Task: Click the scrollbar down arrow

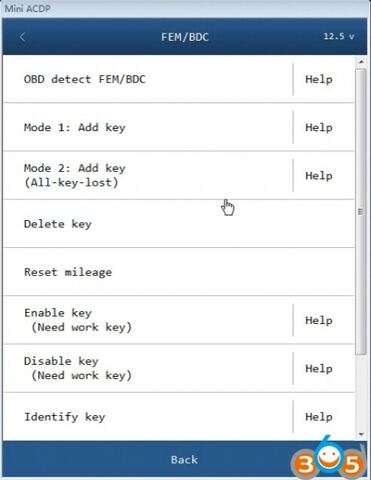Action: click(x=361, y=434)
